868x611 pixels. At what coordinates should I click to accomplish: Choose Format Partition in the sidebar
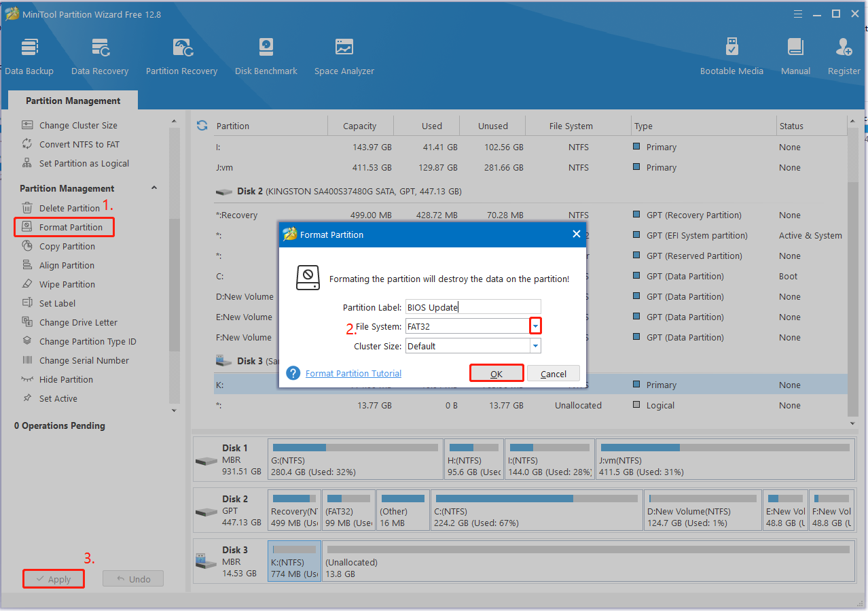click(71, 227)
